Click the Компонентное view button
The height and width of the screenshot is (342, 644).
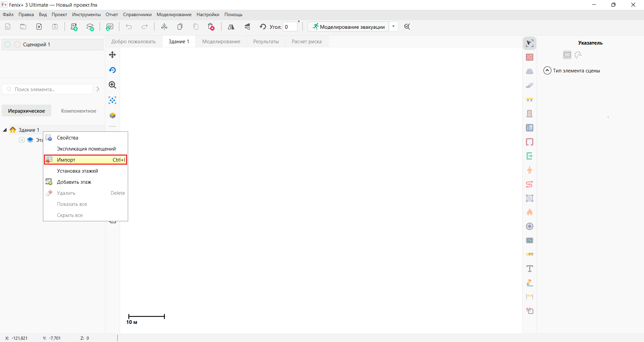[78, 111]
